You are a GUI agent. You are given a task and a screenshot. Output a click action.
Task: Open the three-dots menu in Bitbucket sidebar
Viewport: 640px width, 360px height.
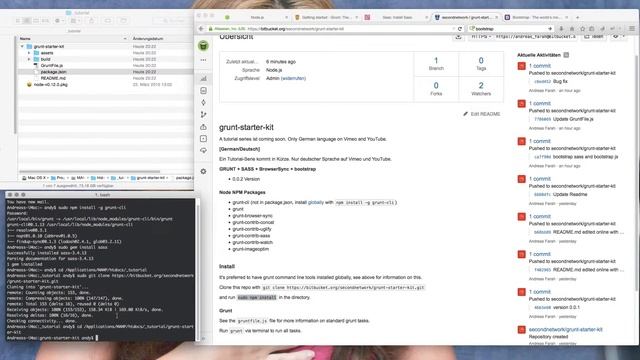pyautogui.click(x=203, y=60)
